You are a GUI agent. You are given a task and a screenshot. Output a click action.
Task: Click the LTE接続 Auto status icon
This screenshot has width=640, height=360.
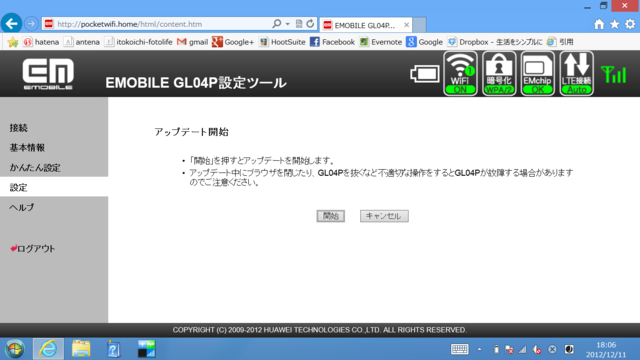[576, 74]
